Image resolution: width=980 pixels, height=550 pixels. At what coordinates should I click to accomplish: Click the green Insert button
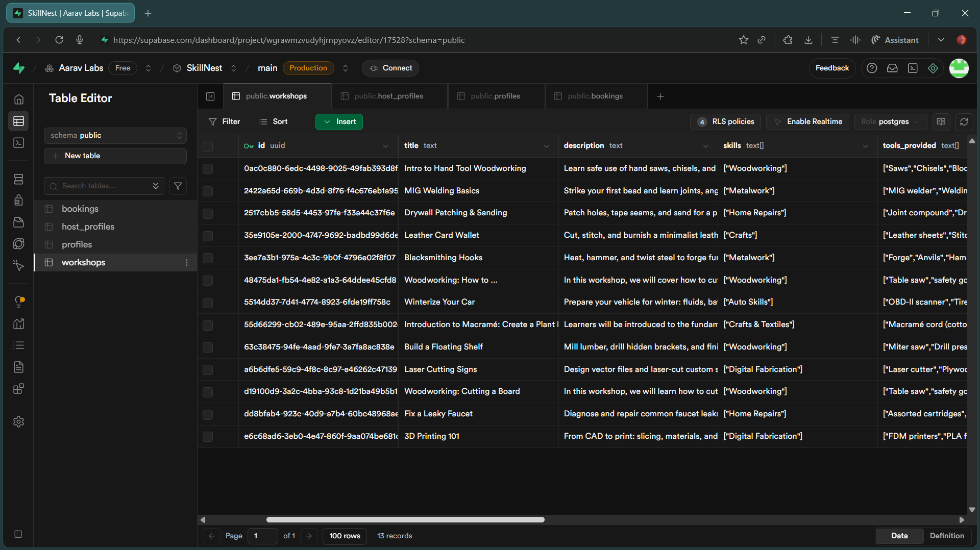click(339, 121)
